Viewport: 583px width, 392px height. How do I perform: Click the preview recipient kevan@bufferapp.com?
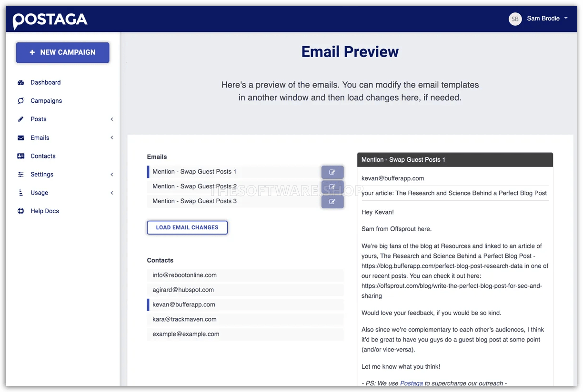pyautogui.click(x=392, y=178)
